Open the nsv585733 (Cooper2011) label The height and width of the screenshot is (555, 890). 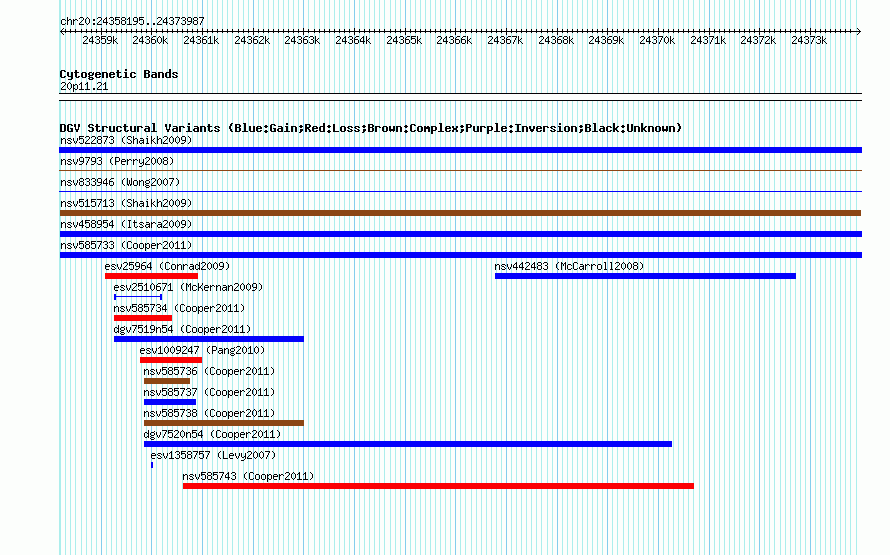(x=126, y=245)
